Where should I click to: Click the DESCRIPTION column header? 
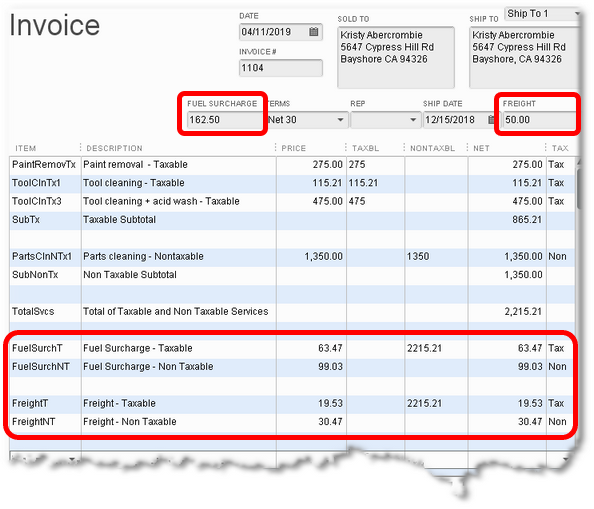click(x=114, y=148)
